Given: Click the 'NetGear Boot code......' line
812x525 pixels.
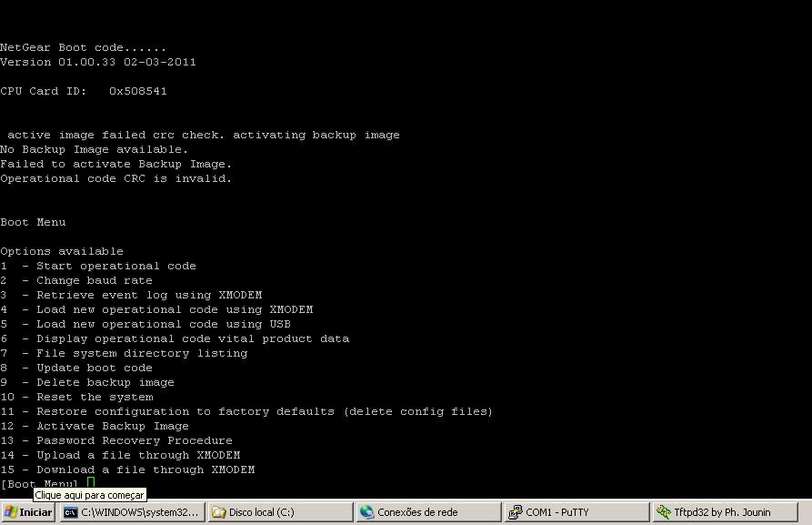Looking at the screenshot, I should click(x=84, y=47).
